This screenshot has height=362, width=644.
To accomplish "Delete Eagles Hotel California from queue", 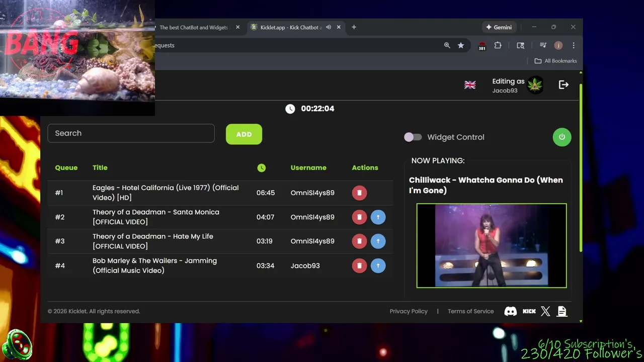I will 359,193.
